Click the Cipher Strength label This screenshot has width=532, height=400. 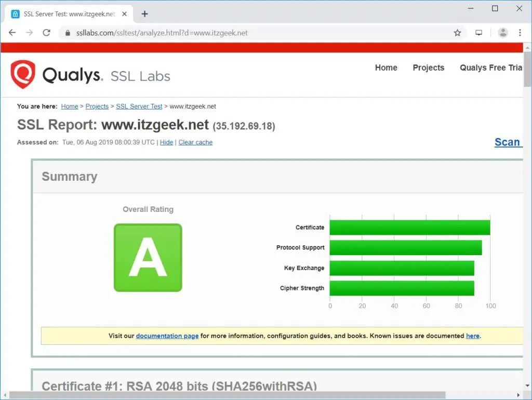(x=302, y=288)
